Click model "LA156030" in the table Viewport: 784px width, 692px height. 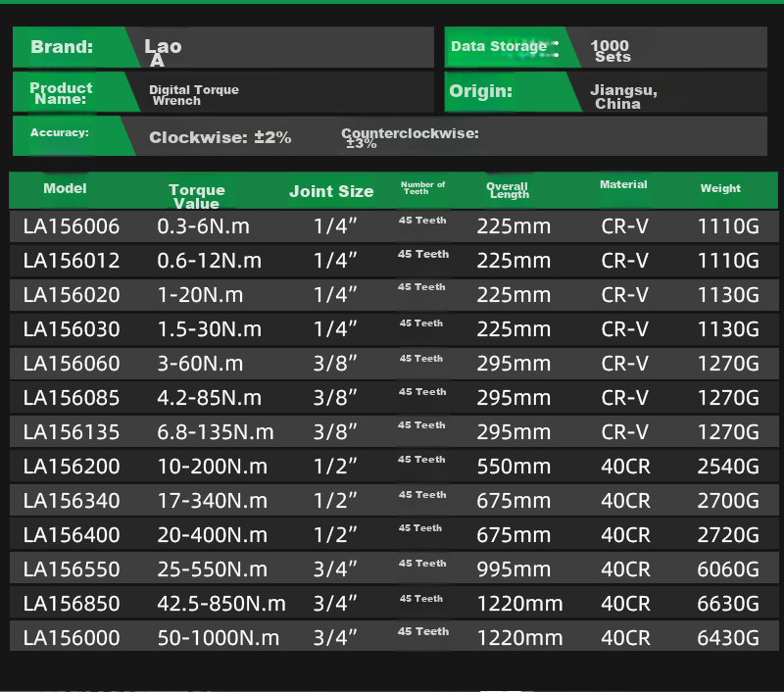tap(72, 329)
